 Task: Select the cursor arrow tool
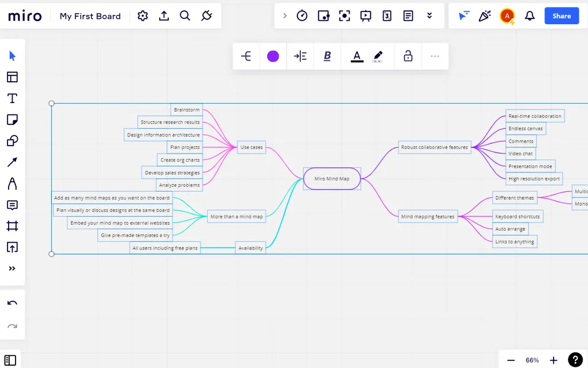13,56
